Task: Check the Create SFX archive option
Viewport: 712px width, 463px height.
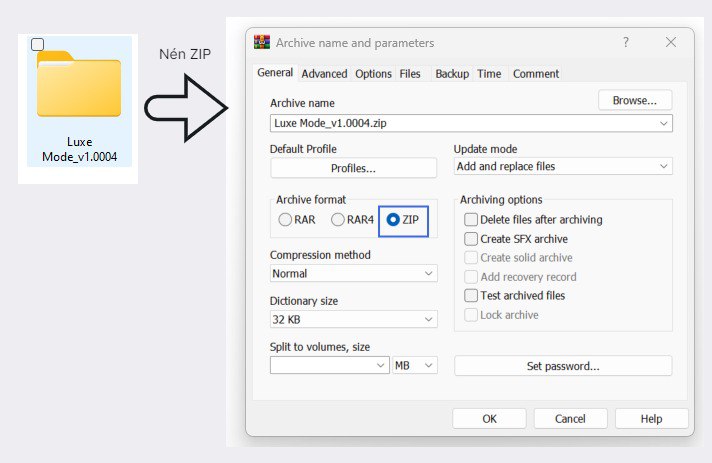Action: (x=472, y=239)
